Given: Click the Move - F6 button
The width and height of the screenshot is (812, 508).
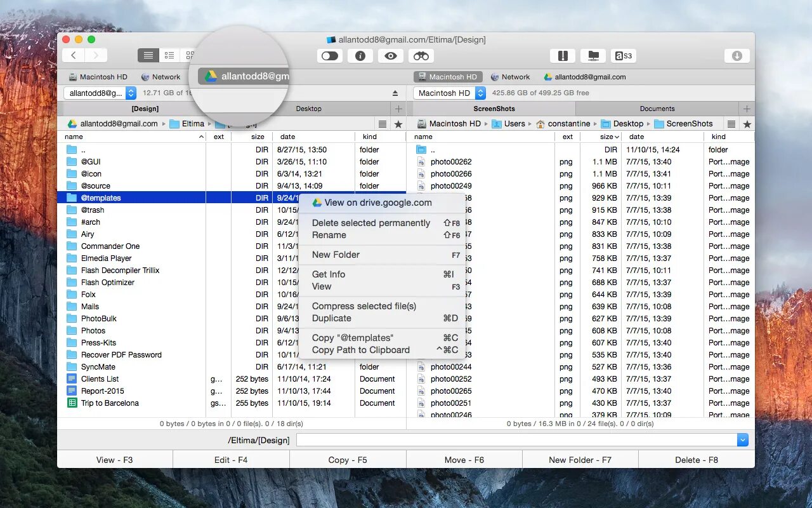Looking at the screenshot, I should pos(464,460).
